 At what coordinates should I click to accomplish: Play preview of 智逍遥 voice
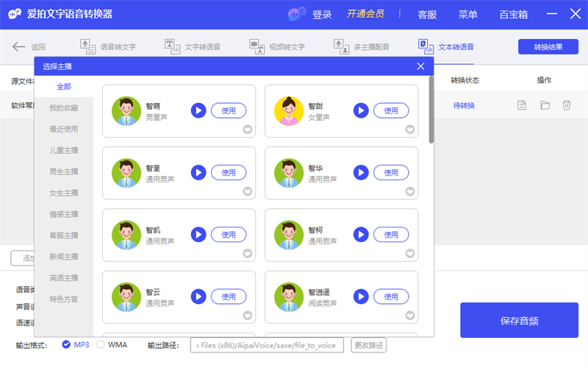[361, 297]
